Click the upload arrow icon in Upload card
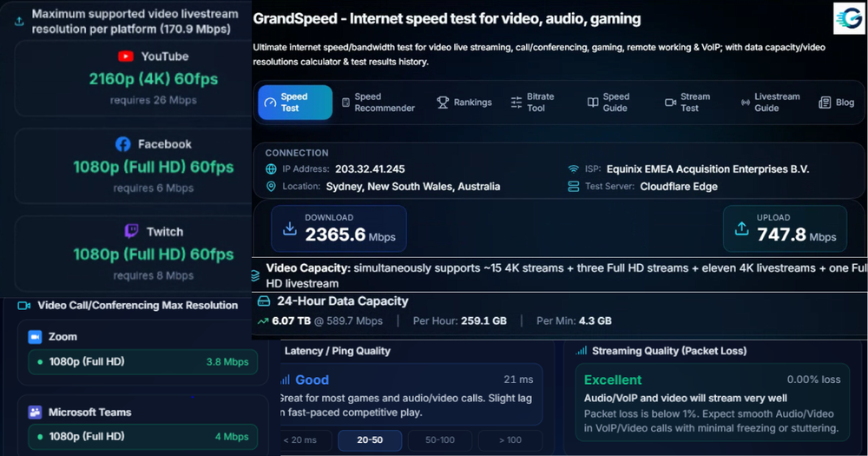 [x=742, y=228]
